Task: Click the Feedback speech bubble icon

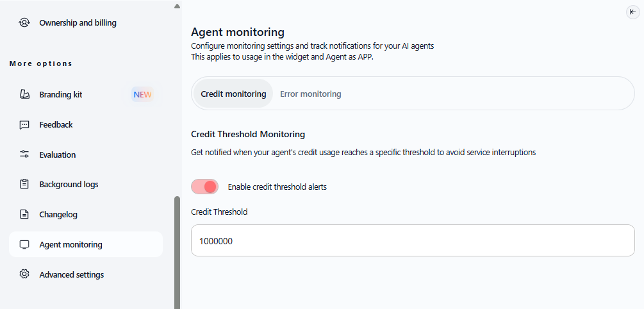Action: (24, 125)
